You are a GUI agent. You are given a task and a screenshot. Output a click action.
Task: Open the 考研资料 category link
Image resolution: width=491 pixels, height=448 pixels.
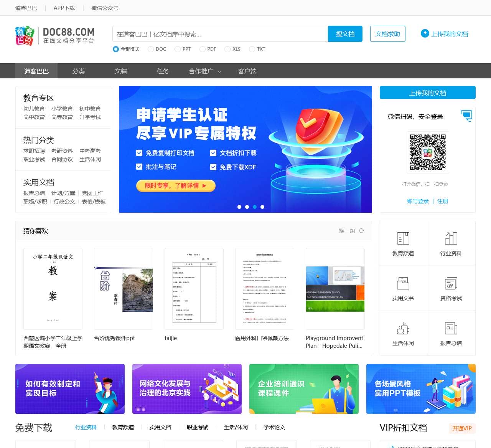(x=62, y=151)
